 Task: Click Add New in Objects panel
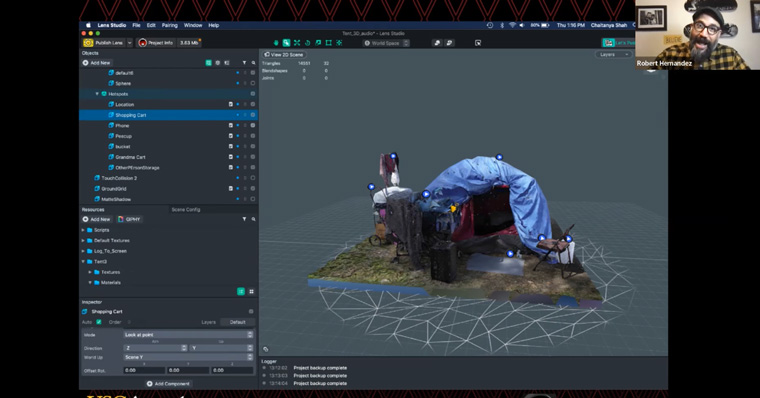pos(96,63)
